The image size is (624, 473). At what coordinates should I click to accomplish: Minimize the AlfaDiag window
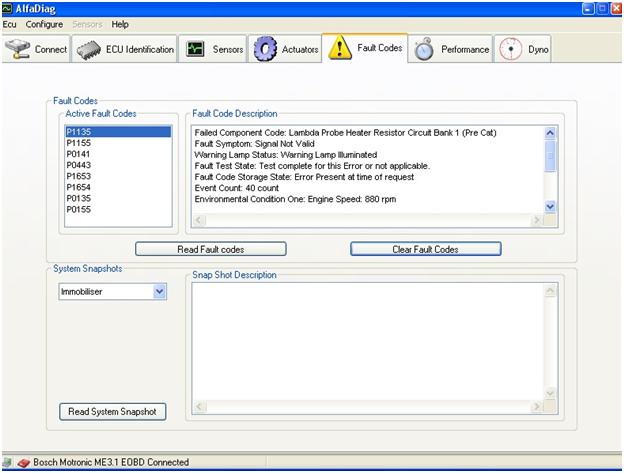(588, 9)
